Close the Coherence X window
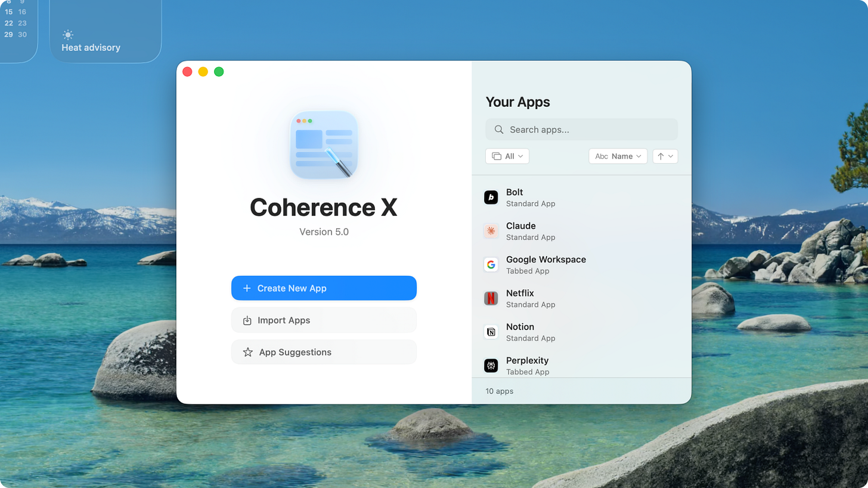 [x=187, y=72]
